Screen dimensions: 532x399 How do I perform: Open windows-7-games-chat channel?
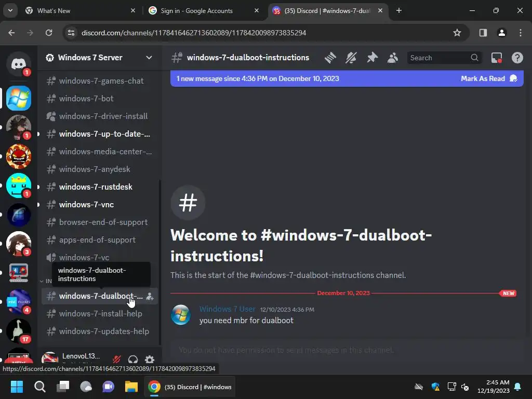pos(99,81)
